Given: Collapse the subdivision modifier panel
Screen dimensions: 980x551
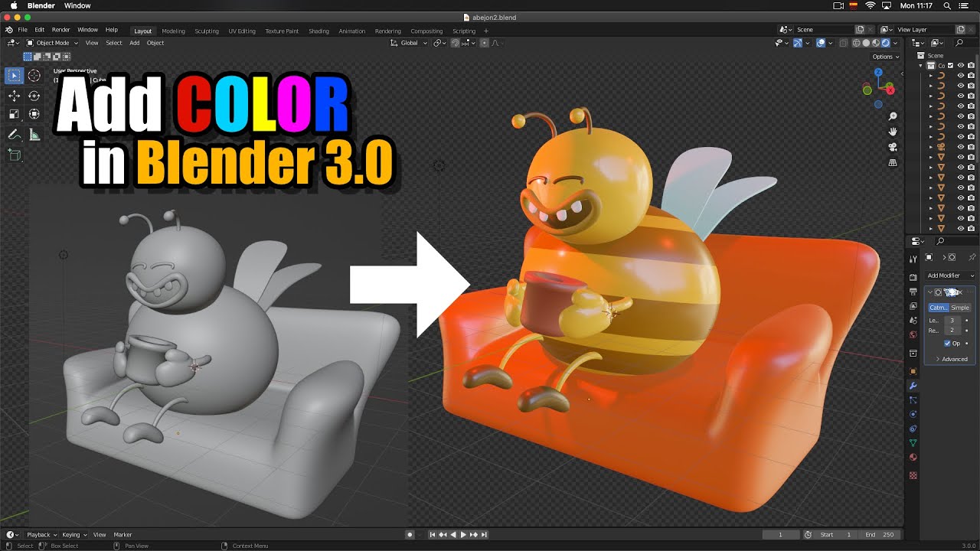Looking at the screenshot, I should [x=929, y=292].
